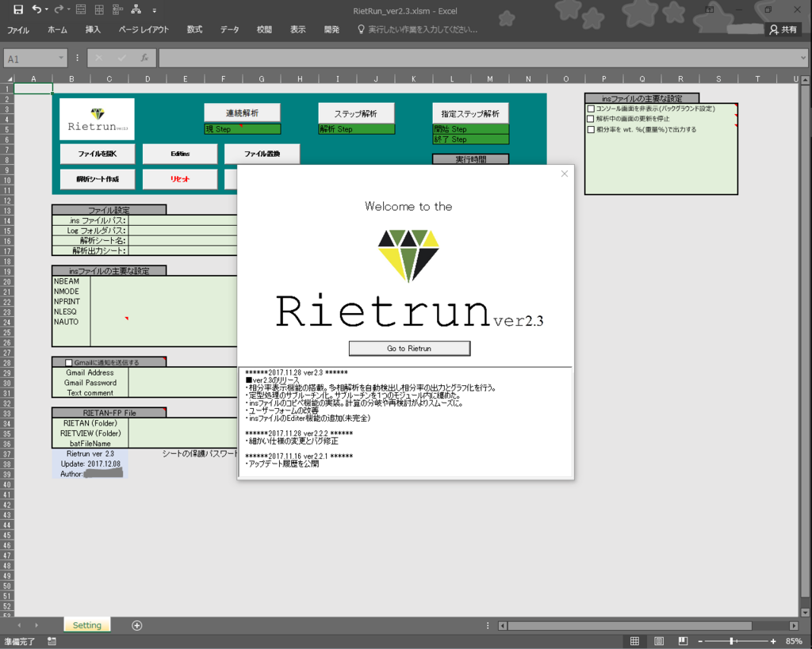This screenshot has height=649, width=812.
Task: Click the zoom slider handle
Action: pos(731,641)
